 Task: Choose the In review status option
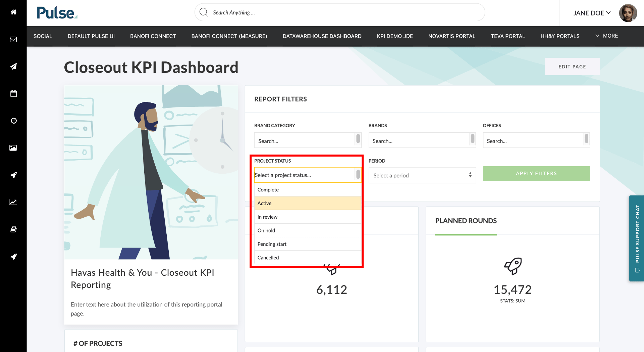tap(308, 217)
